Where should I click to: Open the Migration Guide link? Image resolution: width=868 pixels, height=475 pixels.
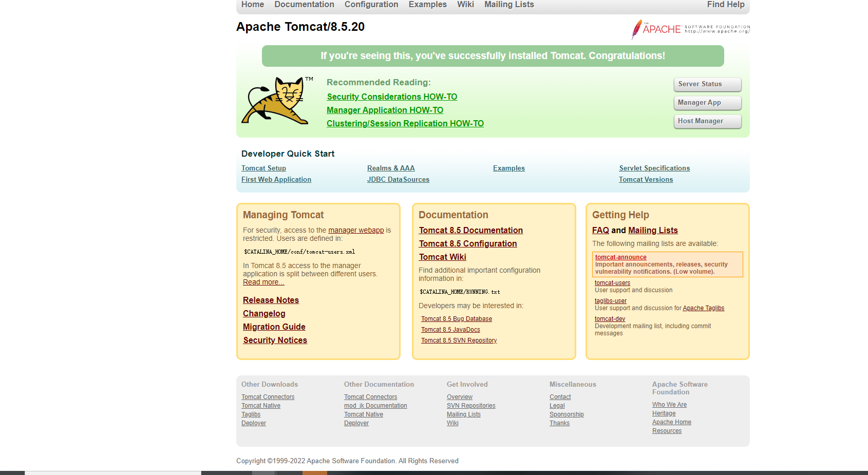point(274,327)
